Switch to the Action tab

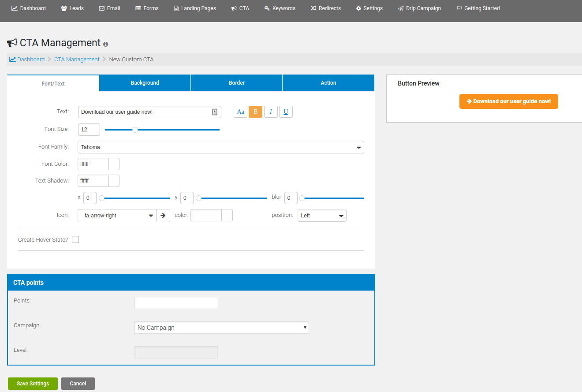pyautogui.click(x=328, y=83)
